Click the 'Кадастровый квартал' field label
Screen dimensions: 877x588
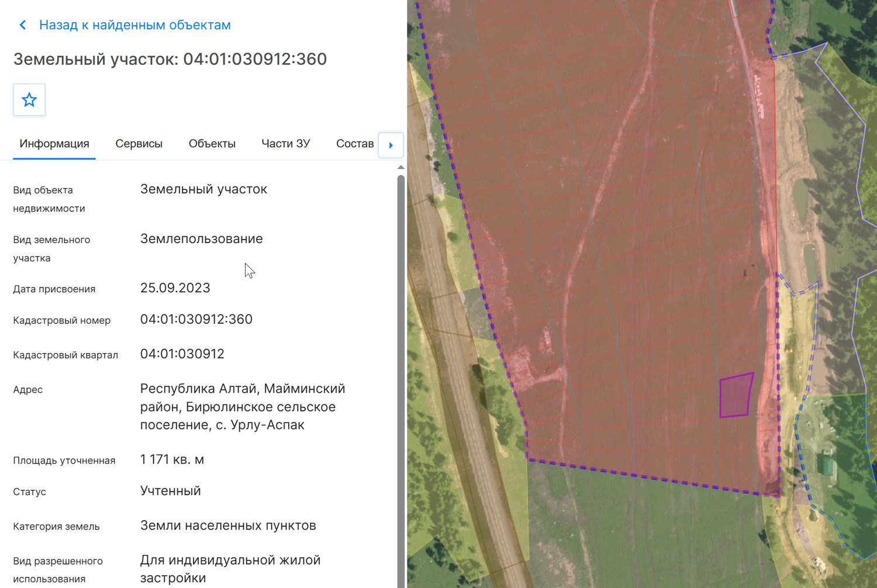click(x=65, y=355)
